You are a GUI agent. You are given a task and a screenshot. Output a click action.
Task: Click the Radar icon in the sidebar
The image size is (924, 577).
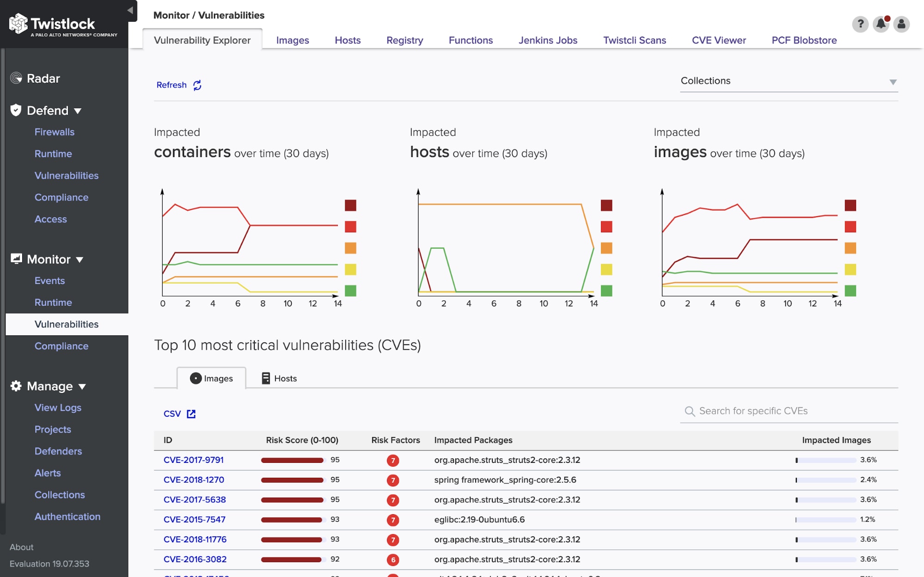coord(16,78)
